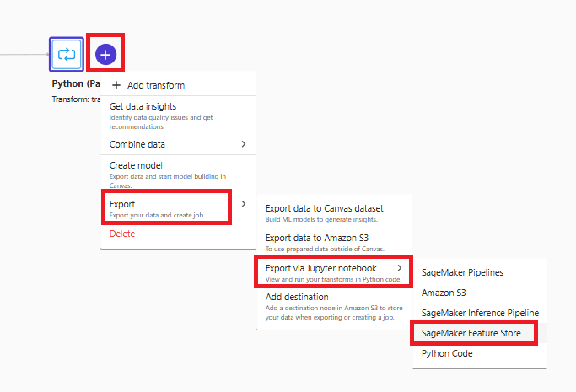Click the purple plus button beside the node

[x=105, y=54]
